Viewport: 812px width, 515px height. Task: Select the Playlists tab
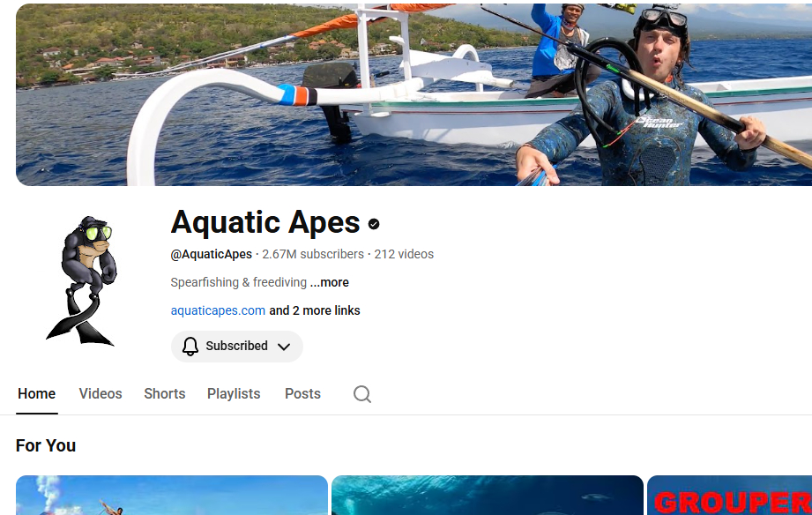pos(234,394)
